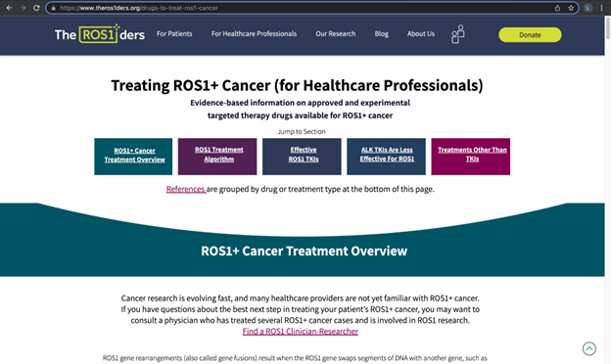Go back with the browser back arrow
The image size is (611, 364).
(x=9, y=8)
